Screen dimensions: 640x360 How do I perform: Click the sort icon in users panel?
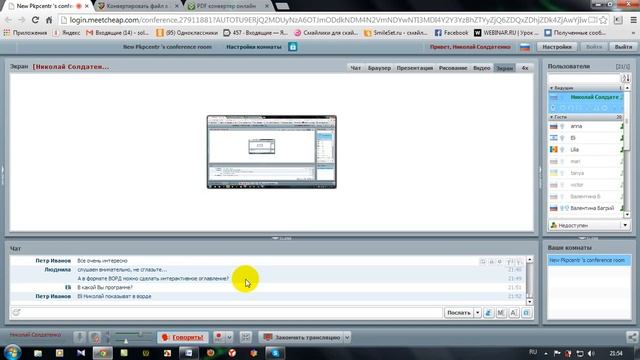tap(626, 78)
